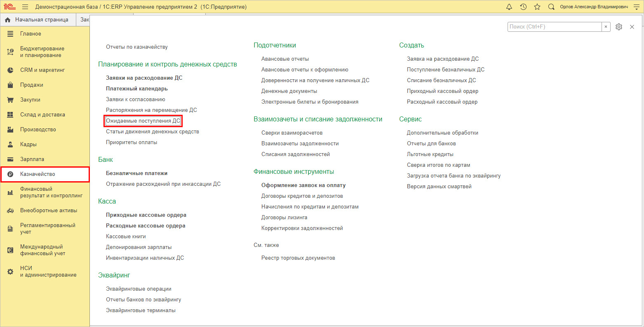The width and height of the screenshot is (644, 327).
Task: Open Версия данных смартвей
Action: coord(439,186)
